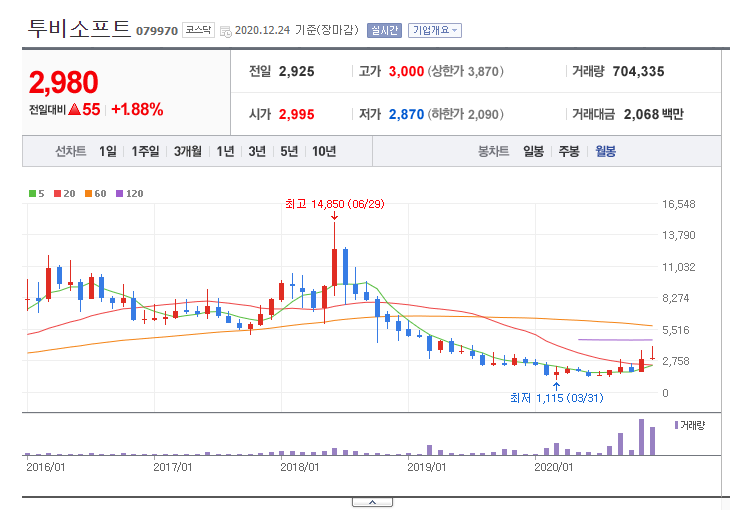The image size is (730, 510).
Task: Click the 거래량 value 704,335
Action: point(638,71)
